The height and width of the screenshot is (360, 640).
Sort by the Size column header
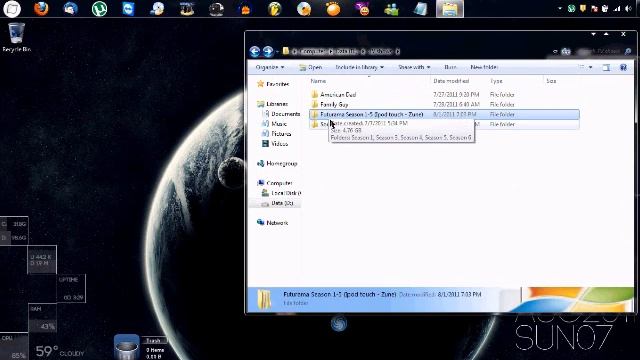(x=551, y=81)
